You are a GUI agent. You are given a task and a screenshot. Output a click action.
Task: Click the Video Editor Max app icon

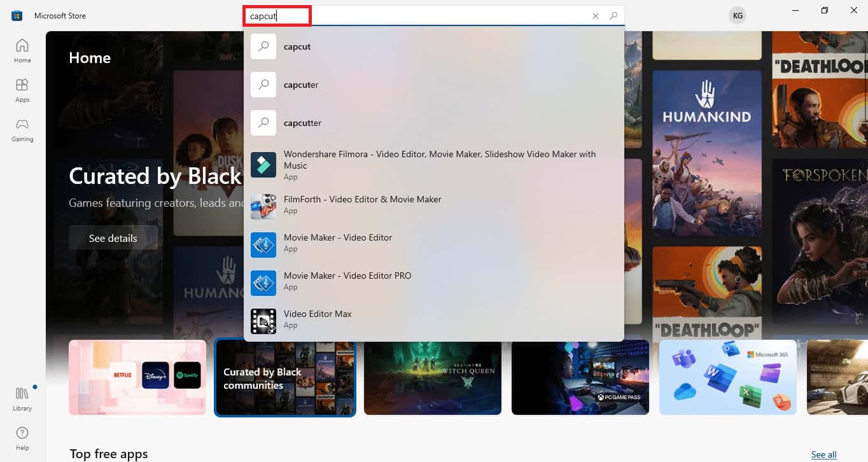click(263, 321)
